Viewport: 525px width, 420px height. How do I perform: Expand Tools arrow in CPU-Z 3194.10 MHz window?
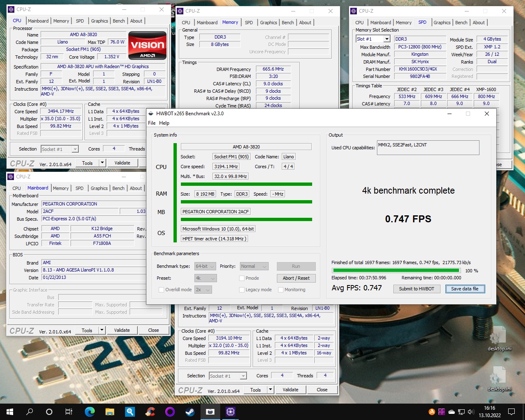tap(271, 390)
